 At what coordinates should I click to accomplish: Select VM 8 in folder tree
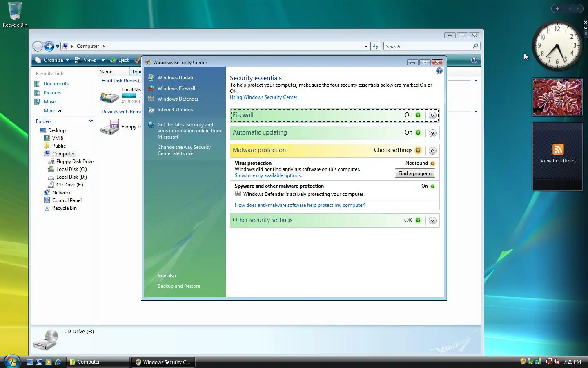pos(58,138)
